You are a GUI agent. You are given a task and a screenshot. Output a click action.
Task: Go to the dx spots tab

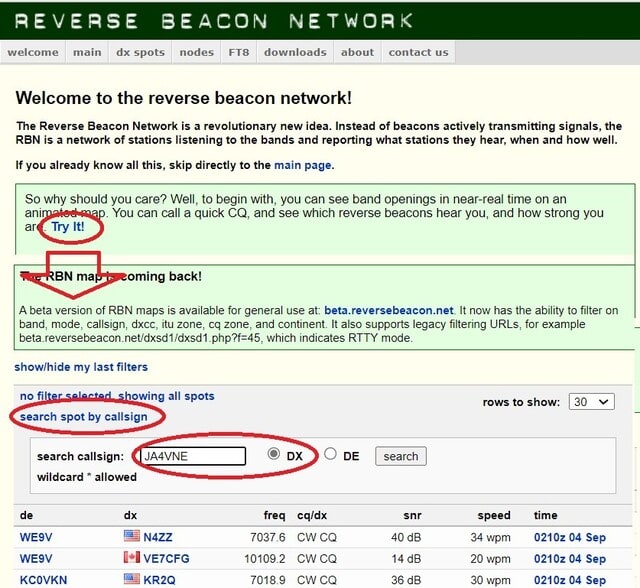tap(140, 52)
